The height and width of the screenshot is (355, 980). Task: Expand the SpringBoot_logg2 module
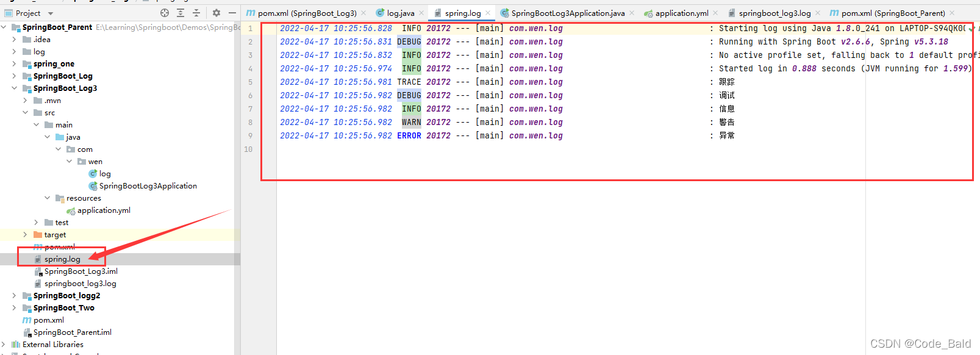15,295
